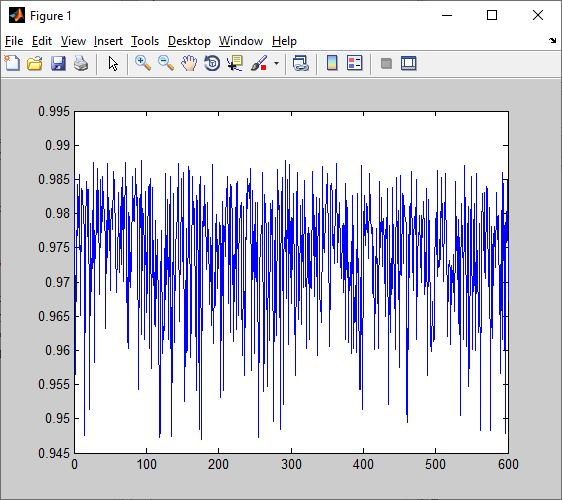Save the figure with floppy disk icon

tap(58, 63)
